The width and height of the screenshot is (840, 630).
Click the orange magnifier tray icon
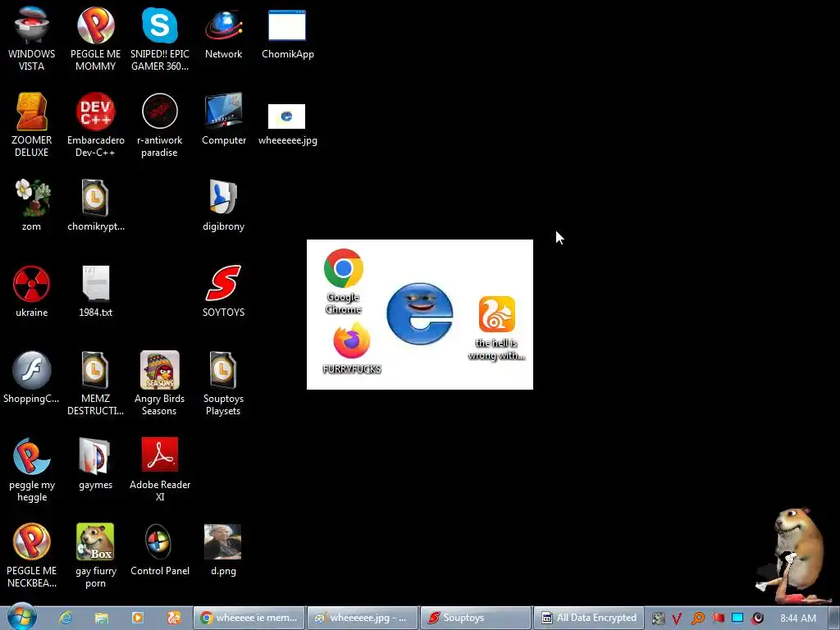(x=697, y=619)
